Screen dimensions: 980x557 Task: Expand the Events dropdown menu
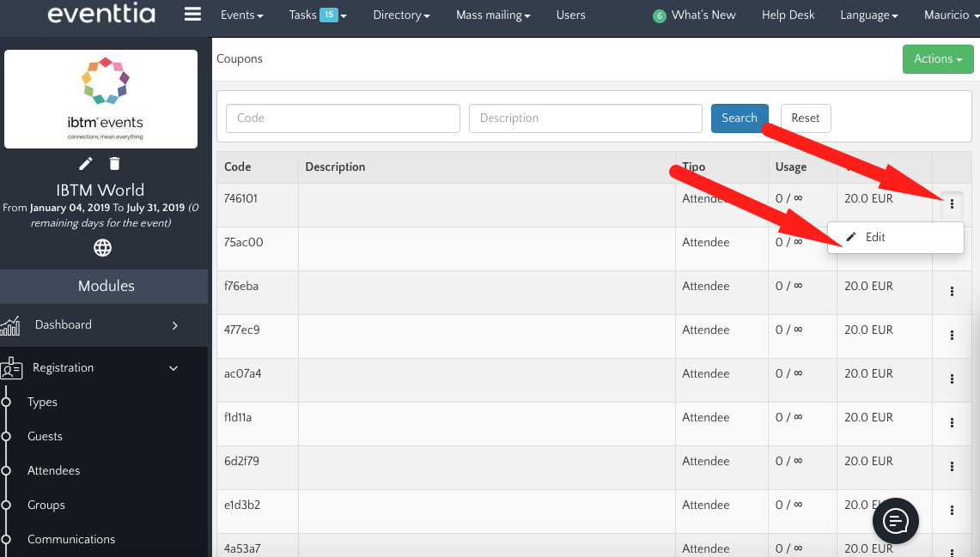coord(241,15)
